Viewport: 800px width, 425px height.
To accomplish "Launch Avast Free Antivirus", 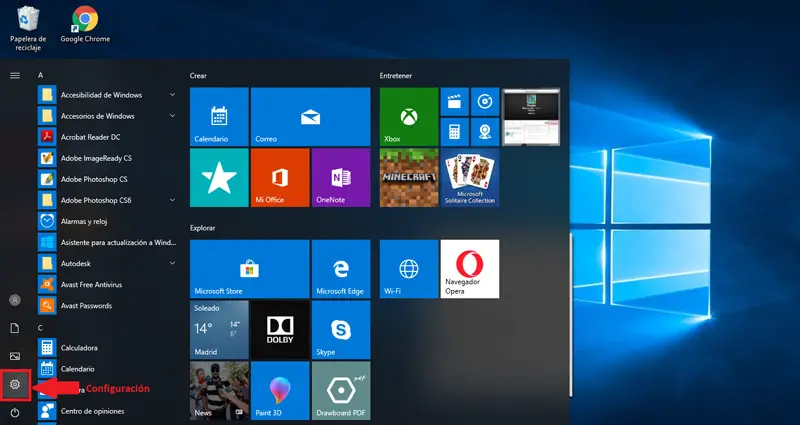I will [108, 285].
